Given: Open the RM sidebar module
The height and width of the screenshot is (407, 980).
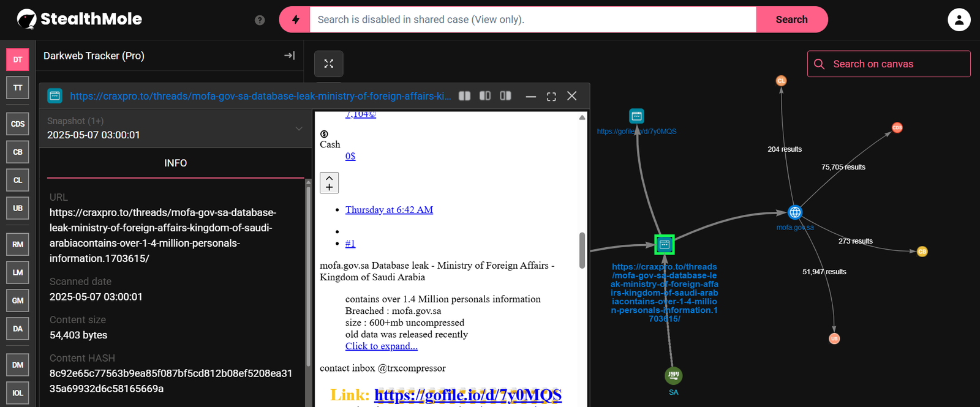Looking at the screenshot, I should point(18,244).
